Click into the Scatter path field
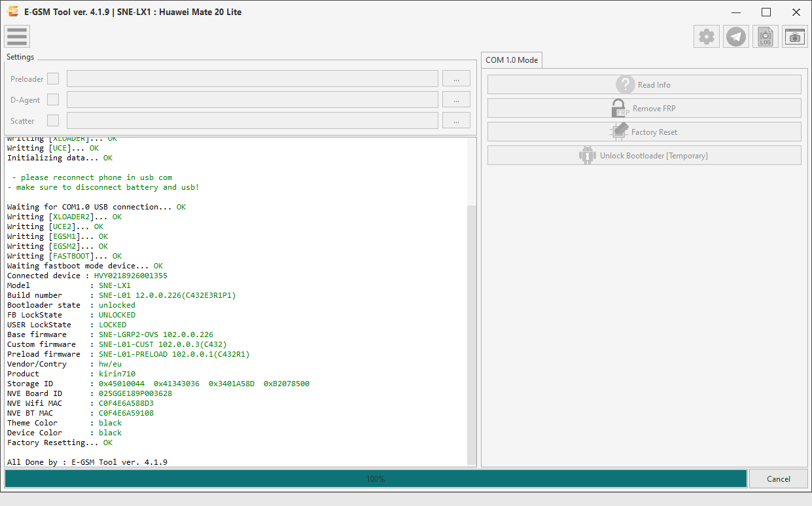The width and height of the screenshot is (812, 506). click(x=253, y=120)
